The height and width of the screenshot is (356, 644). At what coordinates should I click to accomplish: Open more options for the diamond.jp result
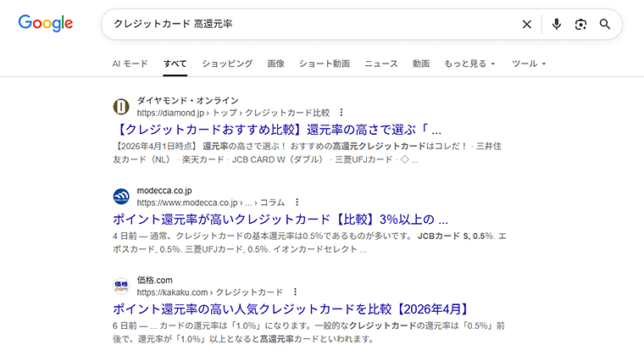341,113
